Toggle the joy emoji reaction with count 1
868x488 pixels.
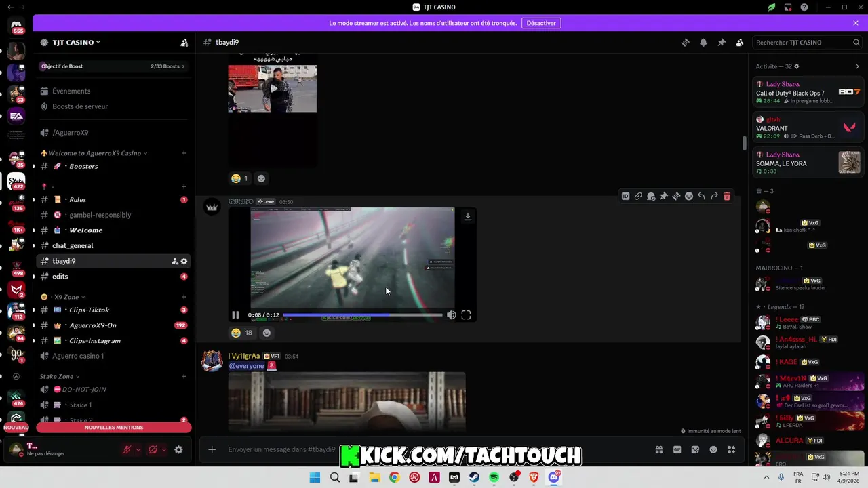239,178
